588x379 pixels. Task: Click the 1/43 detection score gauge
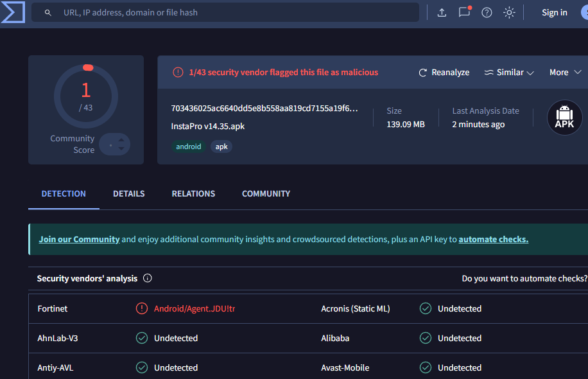pos(86,96)
